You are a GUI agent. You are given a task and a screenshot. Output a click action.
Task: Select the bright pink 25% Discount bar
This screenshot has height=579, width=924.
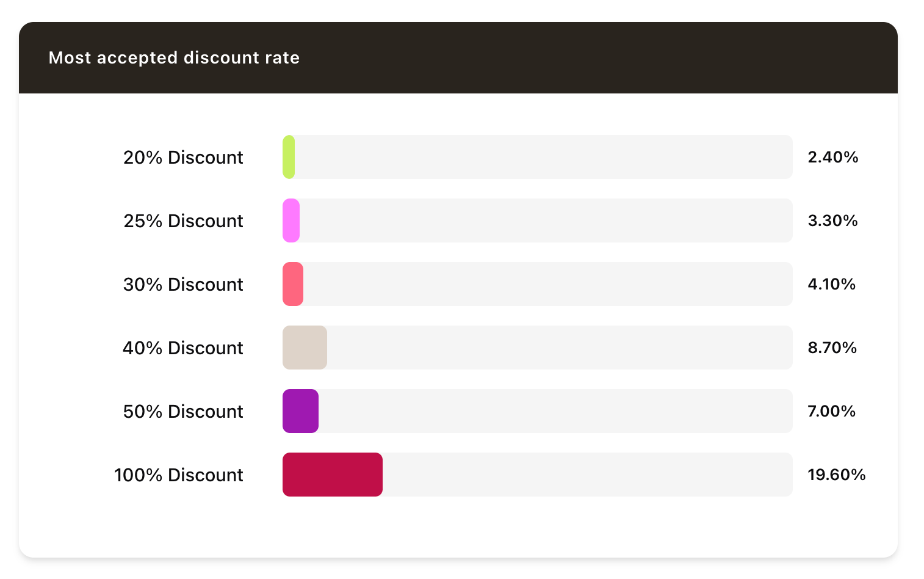[291, 220]
